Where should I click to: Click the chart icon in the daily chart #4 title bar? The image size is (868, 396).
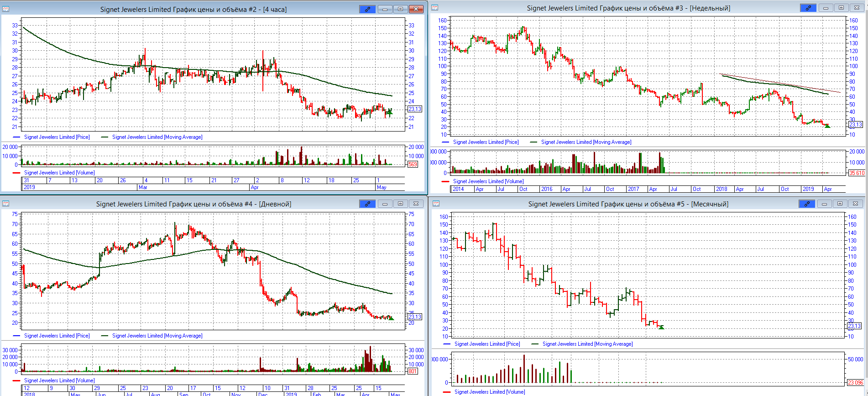pos(6,204)
